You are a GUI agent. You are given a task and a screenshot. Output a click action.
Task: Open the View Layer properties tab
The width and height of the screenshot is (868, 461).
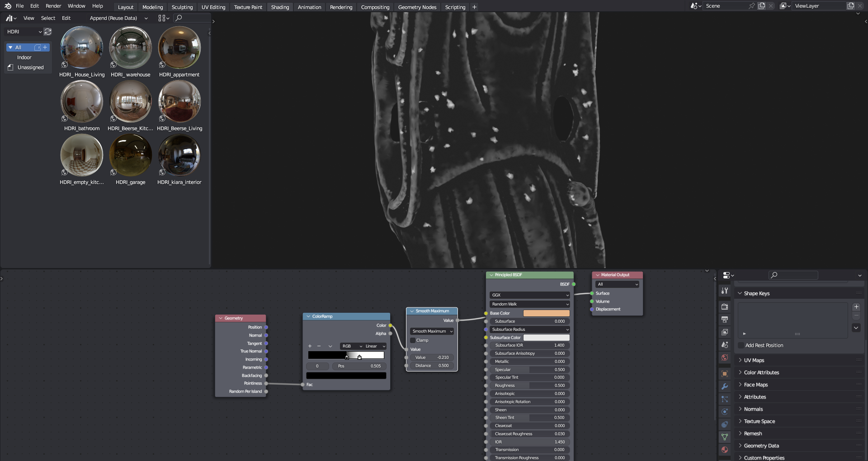pyautogui.click(x=725, y=332)
